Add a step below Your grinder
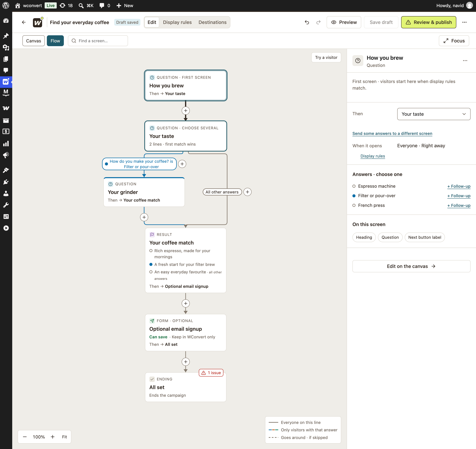This screenshot has height=449, width=476. click(x=144, y=217)
